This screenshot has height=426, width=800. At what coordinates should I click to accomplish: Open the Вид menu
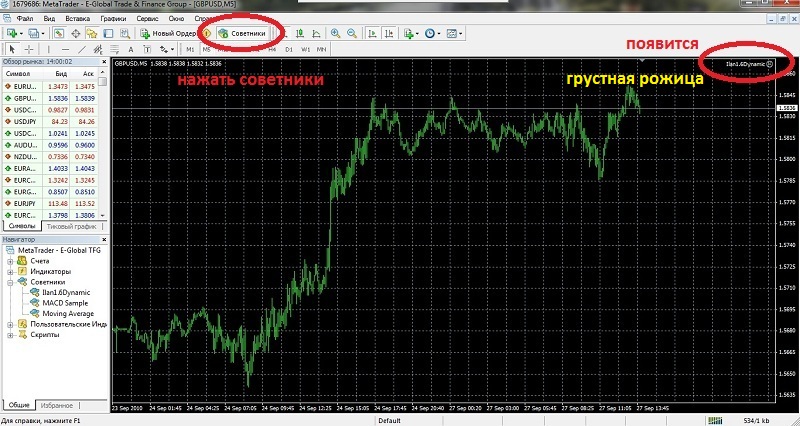[49, 18]
